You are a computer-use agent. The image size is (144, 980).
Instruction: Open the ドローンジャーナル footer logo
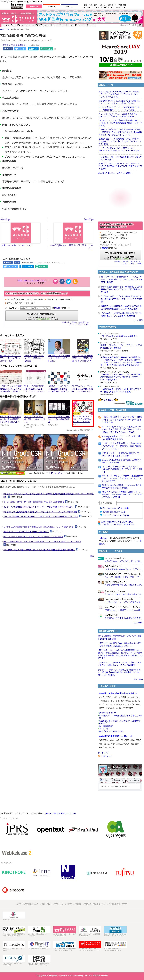(39, 958)
